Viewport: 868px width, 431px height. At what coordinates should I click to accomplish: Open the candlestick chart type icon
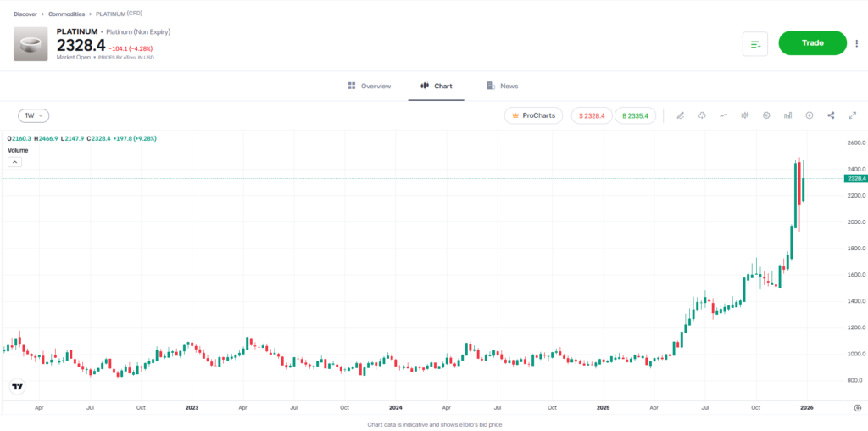point(745,115)
